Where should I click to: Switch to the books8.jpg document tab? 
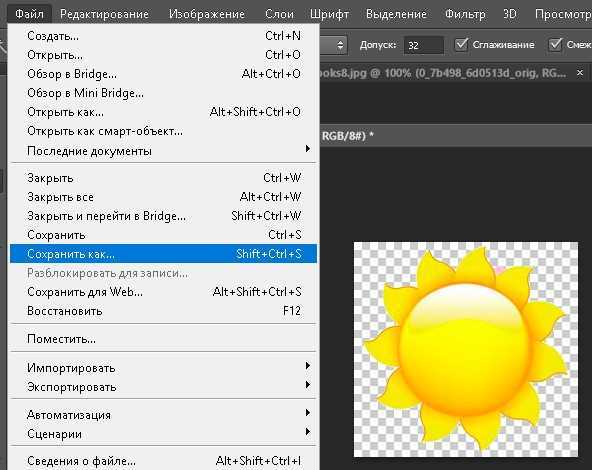pos(442,73)
